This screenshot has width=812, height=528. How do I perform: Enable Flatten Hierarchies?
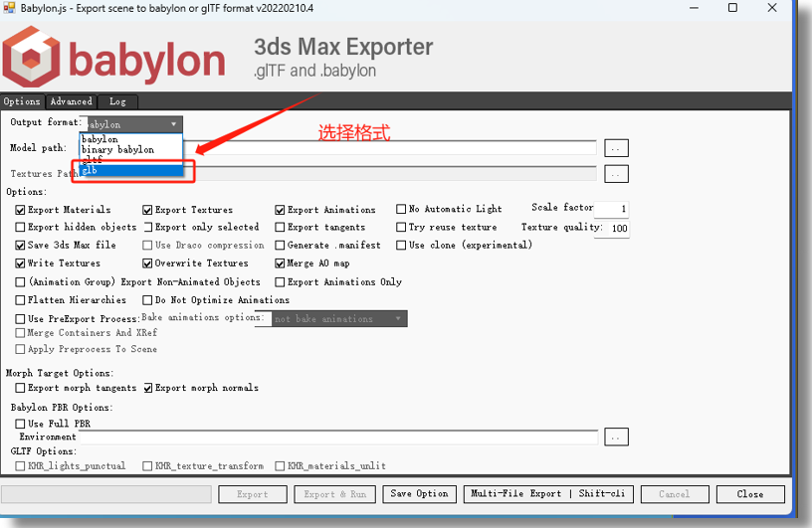click(20, 300)
